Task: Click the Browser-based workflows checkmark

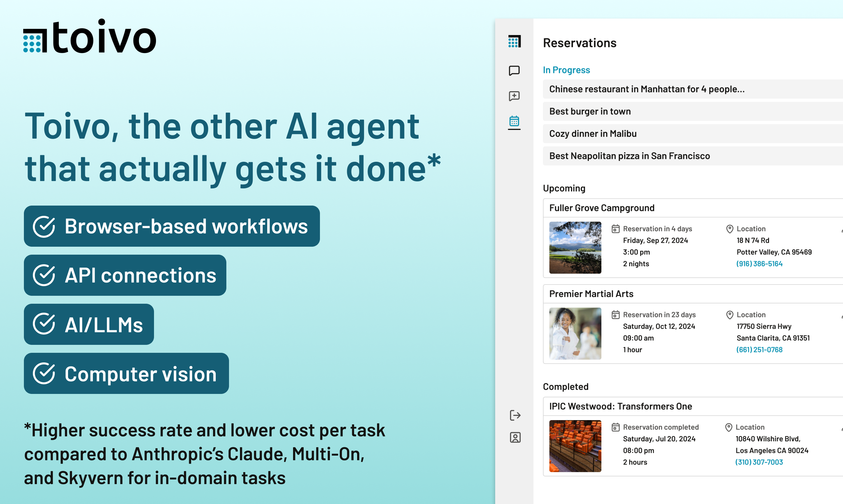Action: click(44, 226)
